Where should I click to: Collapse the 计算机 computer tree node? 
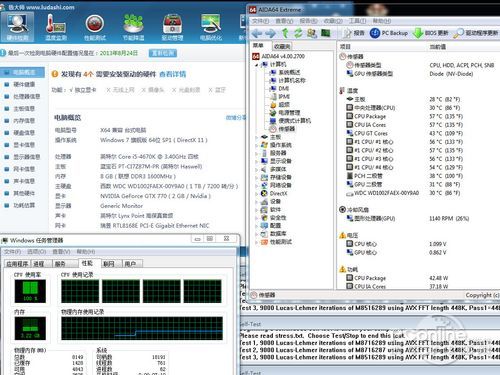click(257, 65)
